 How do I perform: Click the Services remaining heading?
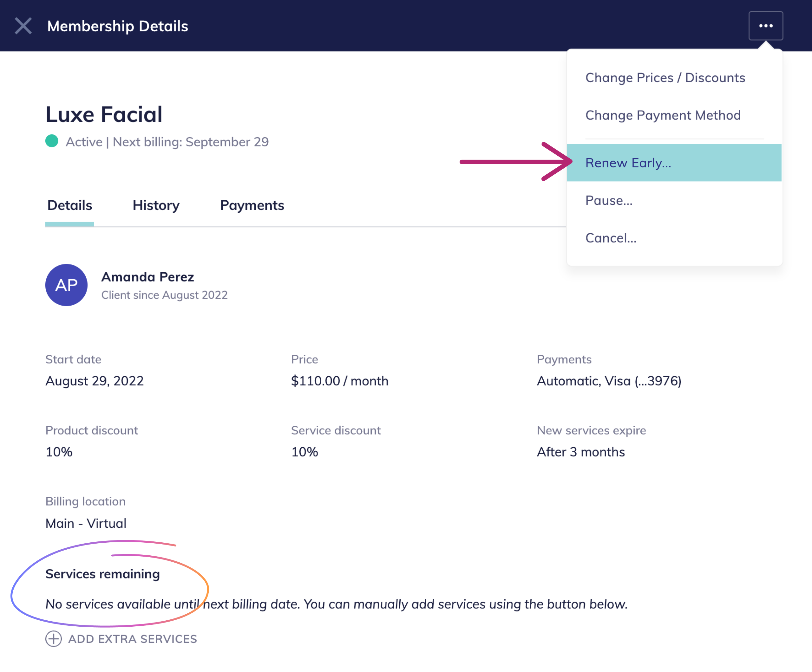coord(102,573)
